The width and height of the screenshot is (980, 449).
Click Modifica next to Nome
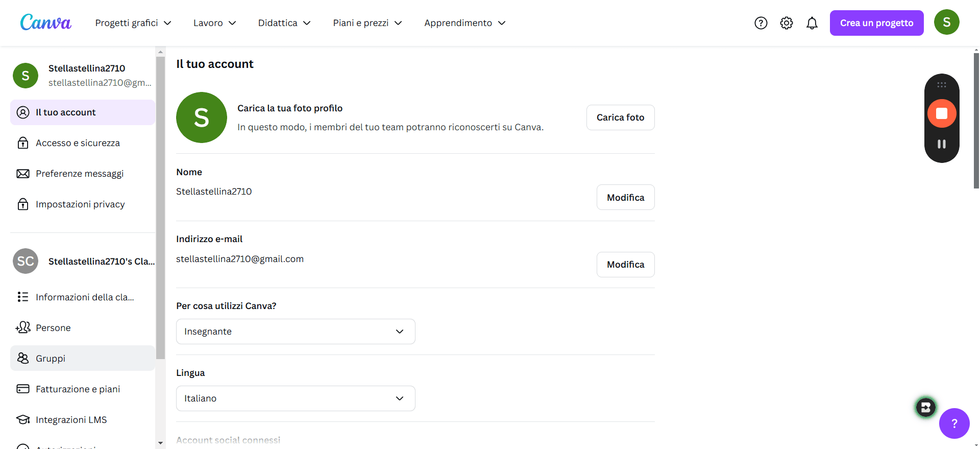coord(625,197)
